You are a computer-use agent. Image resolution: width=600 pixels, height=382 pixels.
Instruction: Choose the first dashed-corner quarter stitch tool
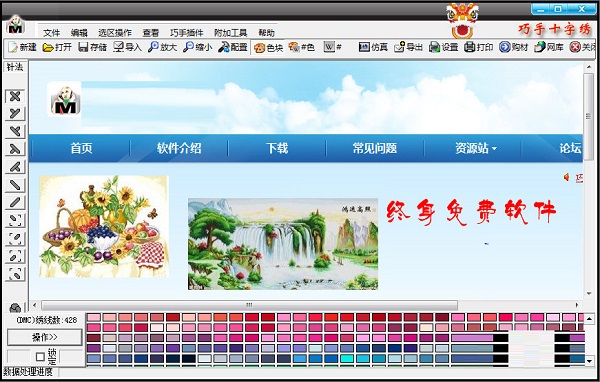(x=15, y=220)
